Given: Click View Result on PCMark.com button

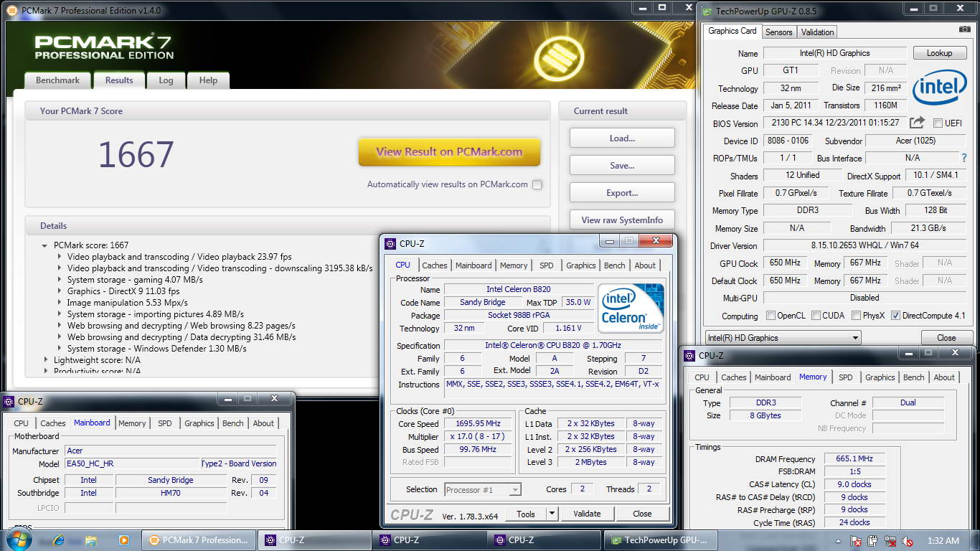Looking at the screenshot, I should click(449, 152).
